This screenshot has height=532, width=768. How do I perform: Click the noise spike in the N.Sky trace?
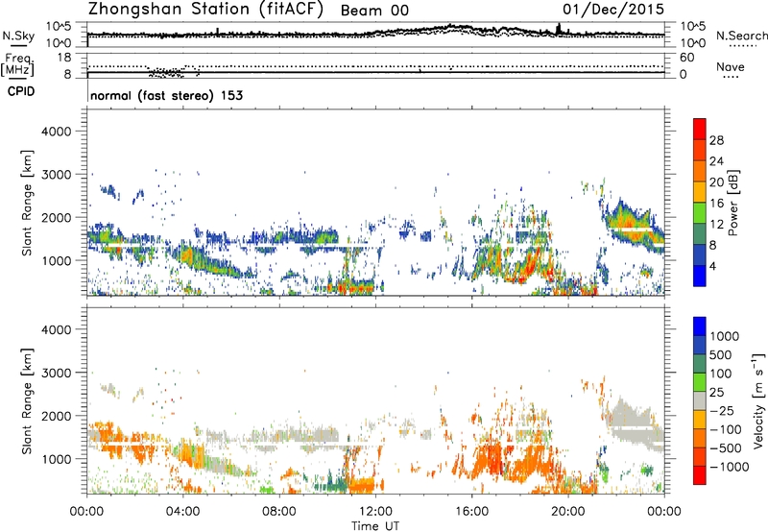click(x=558, y=29)
